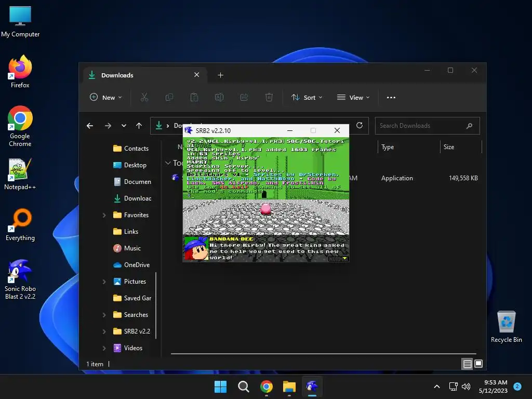Open Notepad++ desktop shortcut
This screenshot has width=532, height=399.
click(20, 174)
